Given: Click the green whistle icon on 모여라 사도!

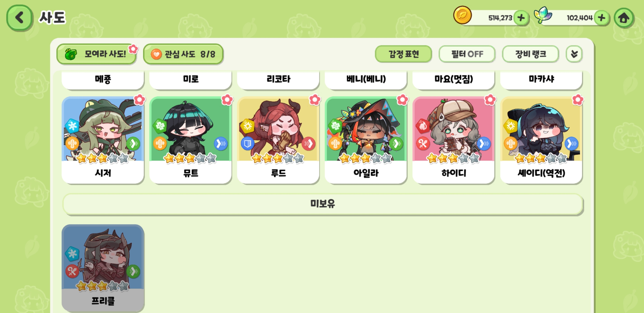Looking at the screenshot, I should click(x=71, y=54).
